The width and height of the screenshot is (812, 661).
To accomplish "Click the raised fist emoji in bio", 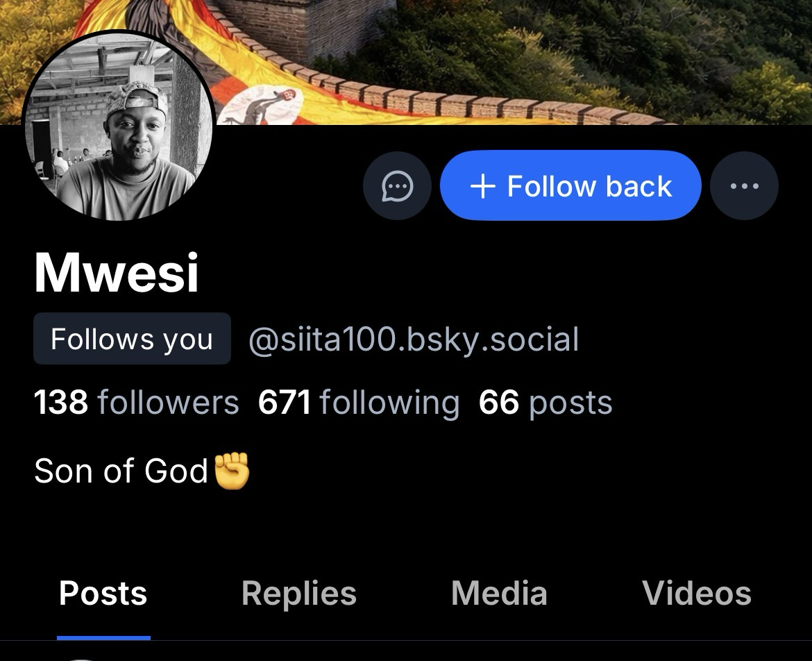I will click(x=232, y=471).
